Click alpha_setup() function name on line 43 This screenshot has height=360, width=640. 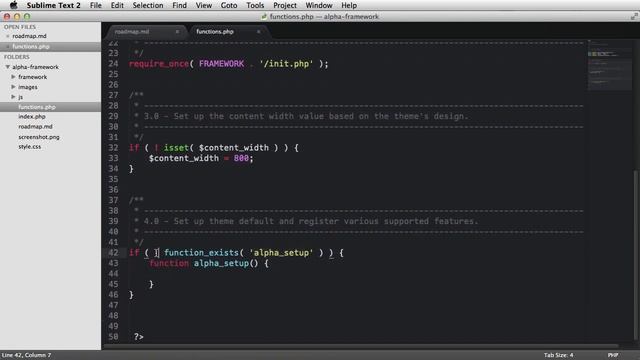[226, 263]
